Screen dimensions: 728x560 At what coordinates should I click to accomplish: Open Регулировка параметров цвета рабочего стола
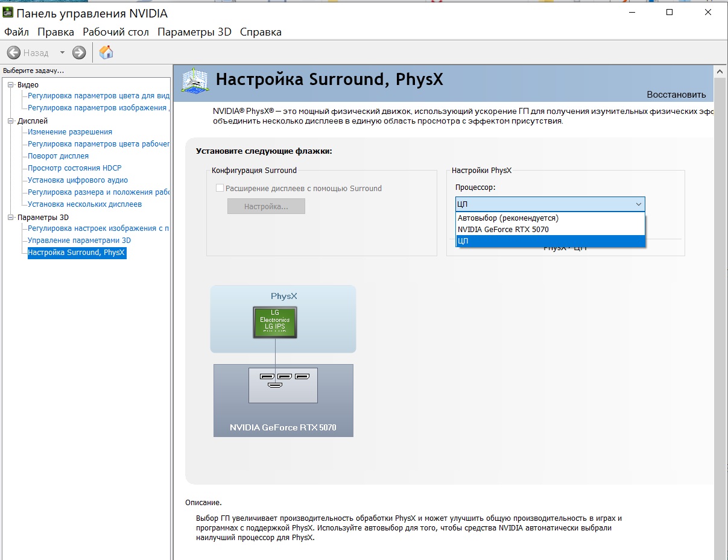coord(99,144)
